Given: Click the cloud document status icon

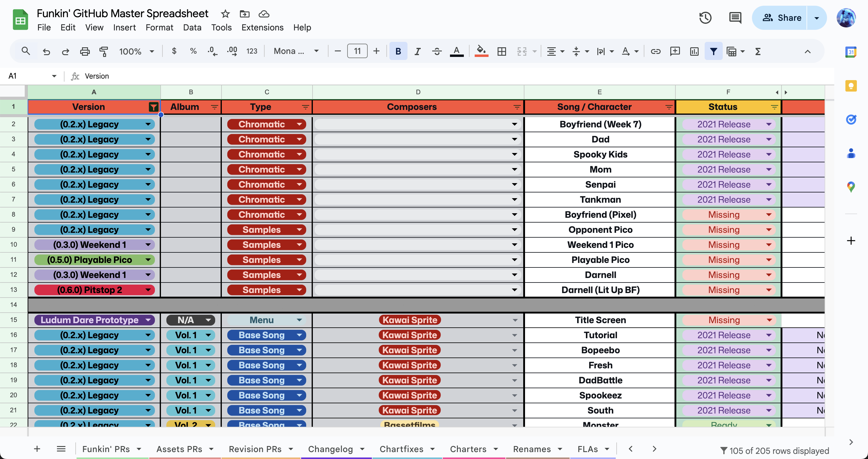Looking at the screenshot, I should click(x=264, y=14).
